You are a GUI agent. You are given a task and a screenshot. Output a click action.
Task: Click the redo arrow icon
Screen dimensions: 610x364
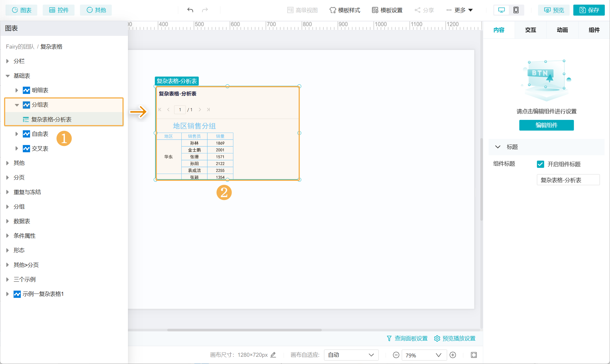[205, 10]
